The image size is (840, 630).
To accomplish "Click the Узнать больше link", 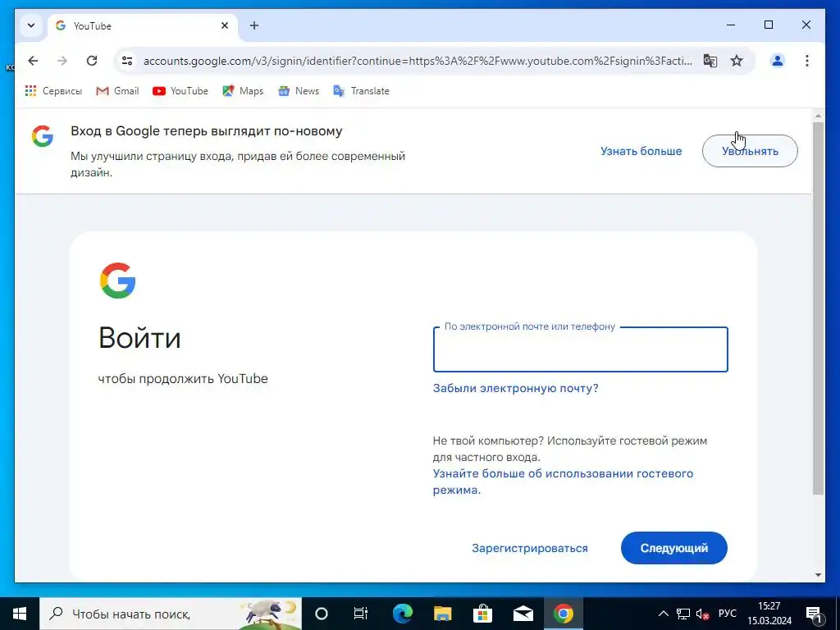I will point(641,151).
